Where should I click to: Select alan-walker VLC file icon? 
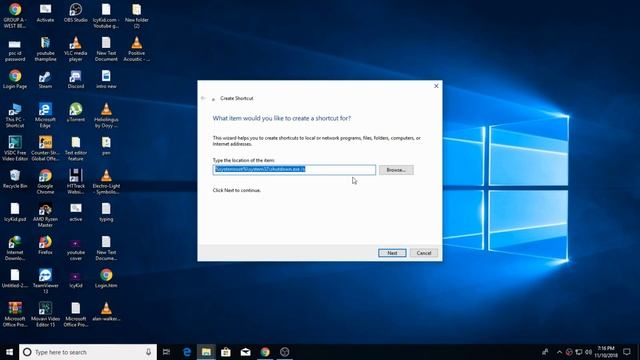pyautogui.click(x=106, y=312)
